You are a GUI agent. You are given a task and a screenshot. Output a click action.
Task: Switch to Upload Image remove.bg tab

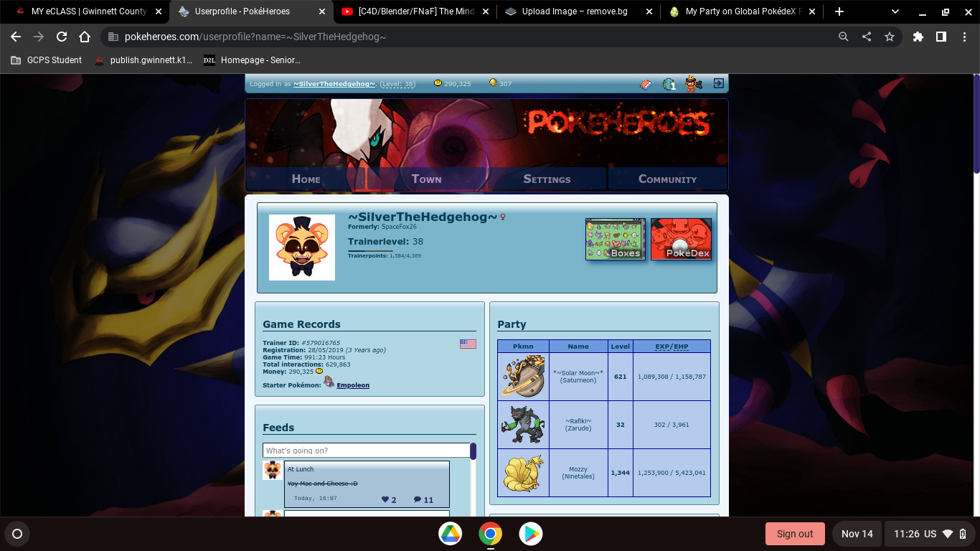click(579, 11)
